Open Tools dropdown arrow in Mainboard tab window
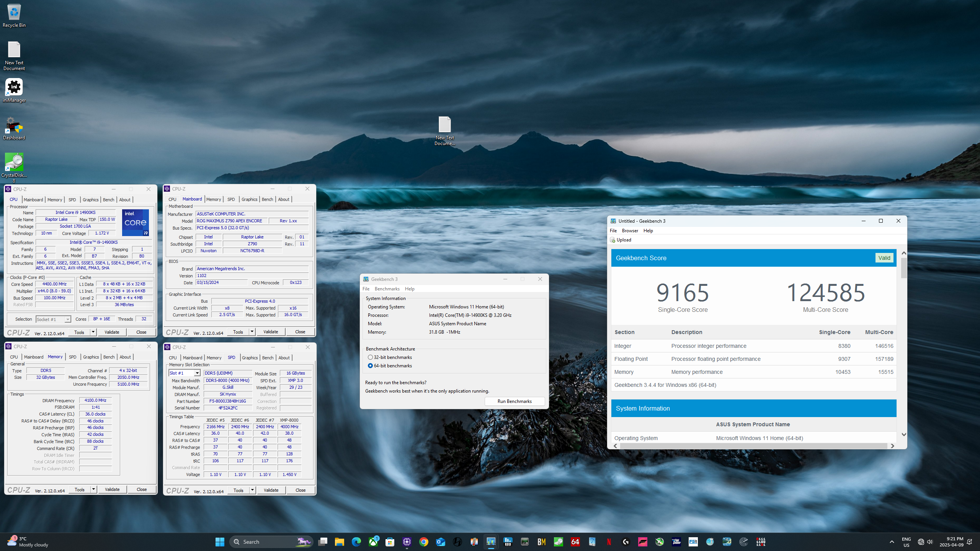This screenshot has height=551, width=980. [x=252, y=332]
